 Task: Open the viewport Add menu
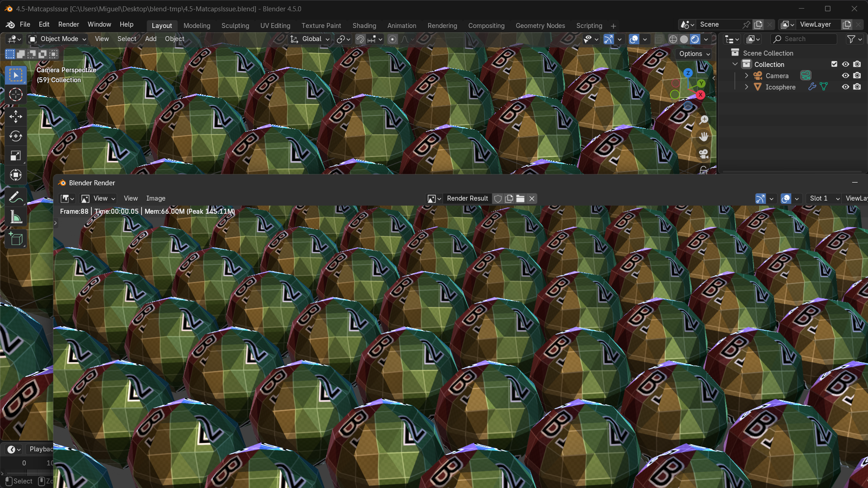(151, 39)
